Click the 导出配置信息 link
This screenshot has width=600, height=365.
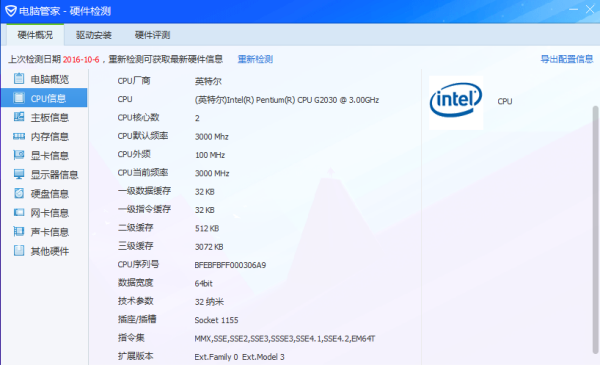tap(567, 59)
